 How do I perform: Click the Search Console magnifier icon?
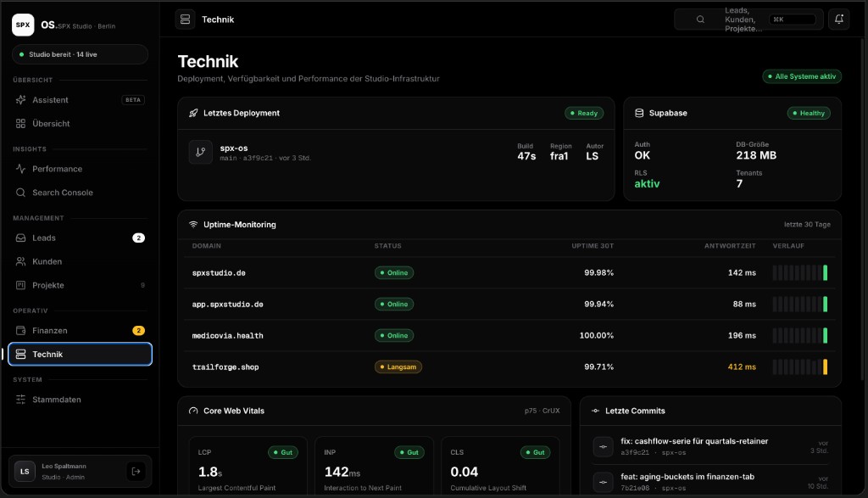coord(20,193)
